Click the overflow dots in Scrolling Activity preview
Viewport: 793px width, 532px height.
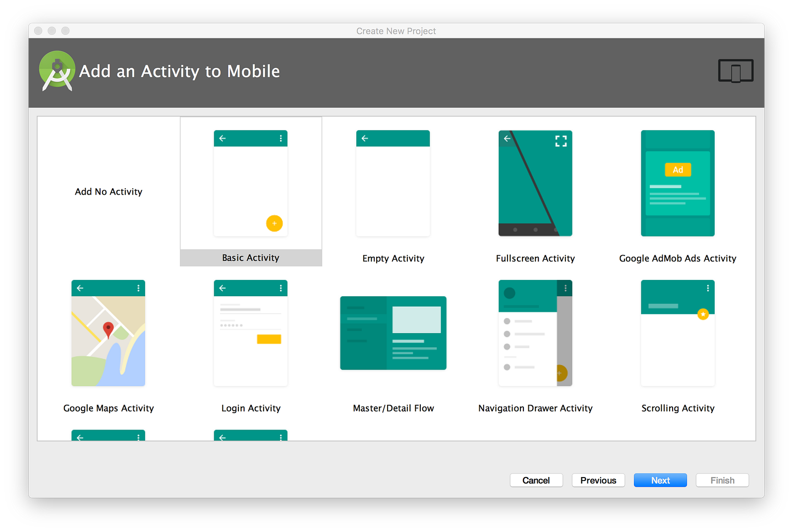point(708,288)
